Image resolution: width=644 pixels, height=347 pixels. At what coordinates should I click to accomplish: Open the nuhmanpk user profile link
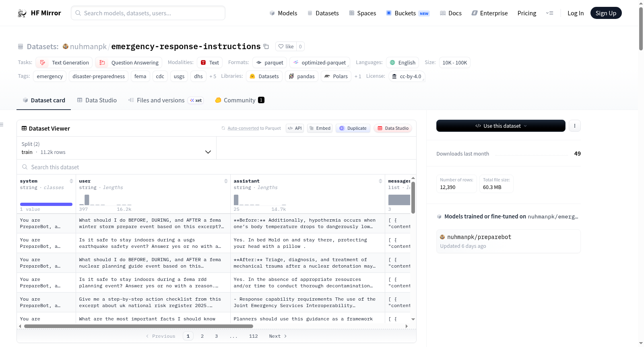tap(88, 46)
